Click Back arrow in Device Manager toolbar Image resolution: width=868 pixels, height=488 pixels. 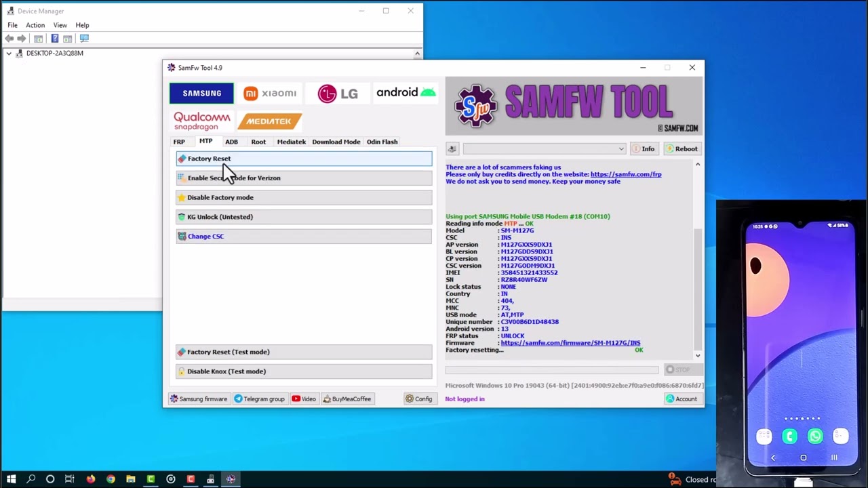click(9, 39)
